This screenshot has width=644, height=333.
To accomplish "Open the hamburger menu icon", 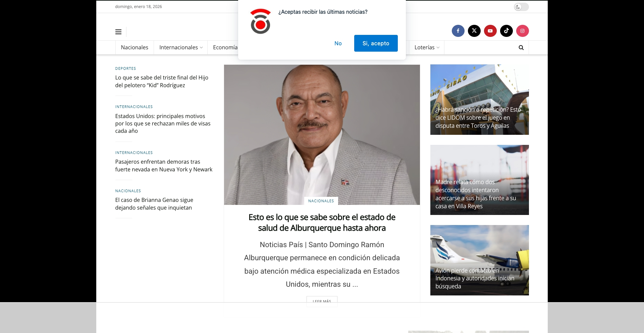I will point(118,32).
